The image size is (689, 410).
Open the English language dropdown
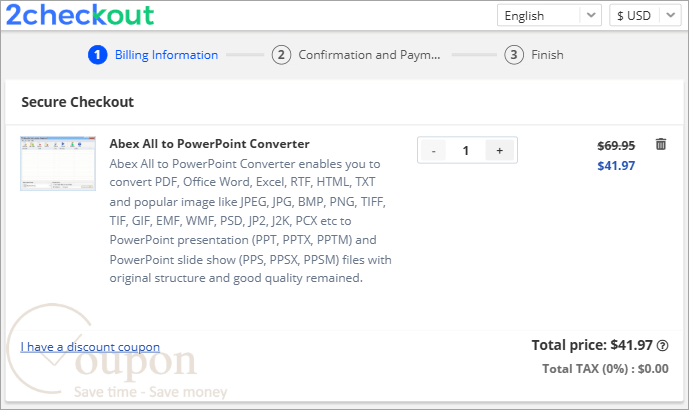pos(549,15)
